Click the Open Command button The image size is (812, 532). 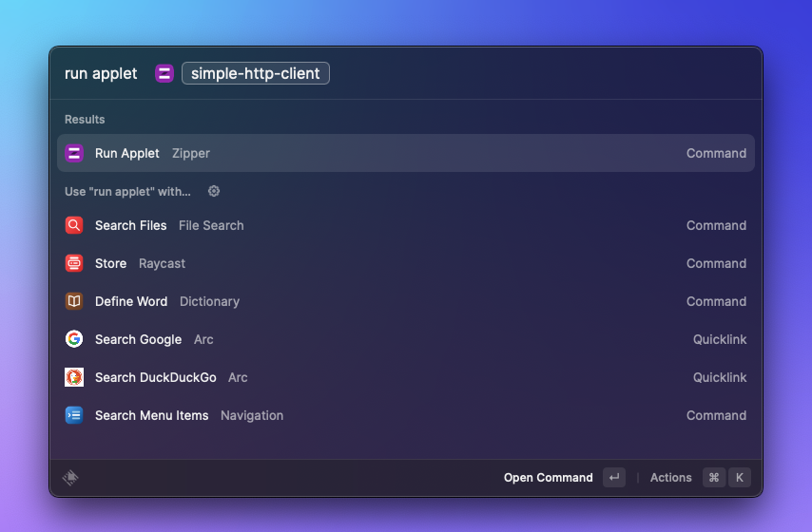549,478
